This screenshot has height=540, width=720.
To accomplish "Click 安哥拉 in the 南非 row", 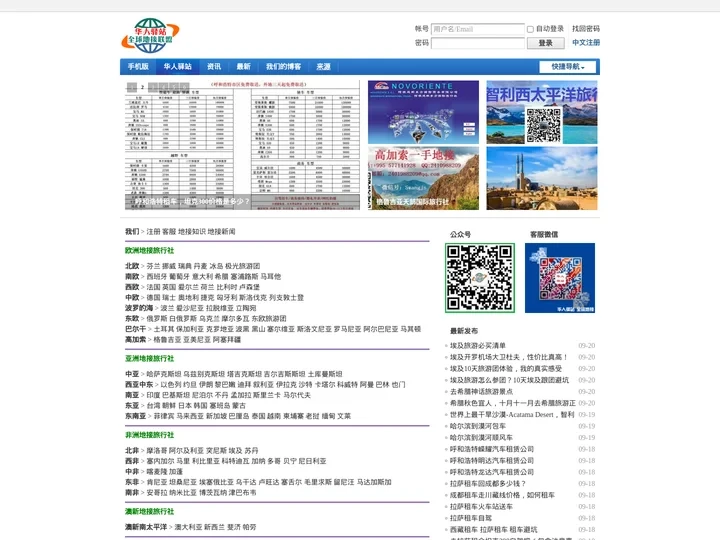I will point(157,492).
